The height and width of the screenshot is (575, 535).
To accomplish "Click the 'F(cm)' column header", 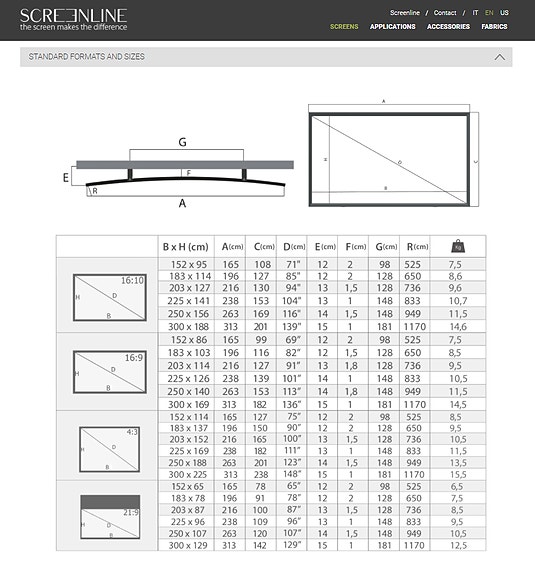I will [356, 247].
